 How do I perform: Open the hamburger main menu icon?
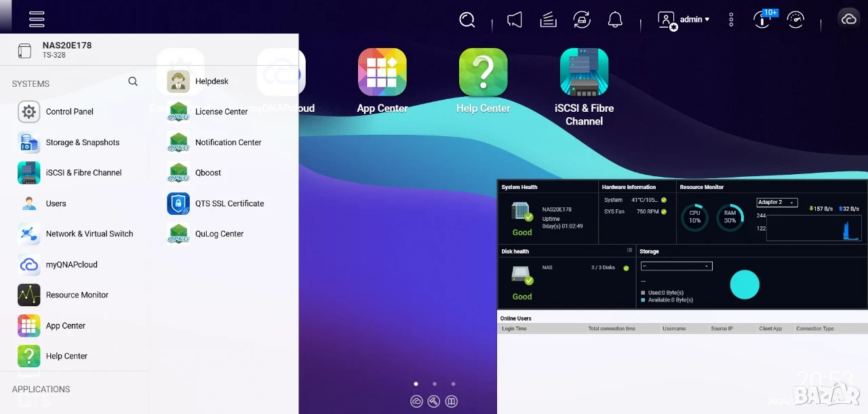pyautogui.click(x=37, y=19)
